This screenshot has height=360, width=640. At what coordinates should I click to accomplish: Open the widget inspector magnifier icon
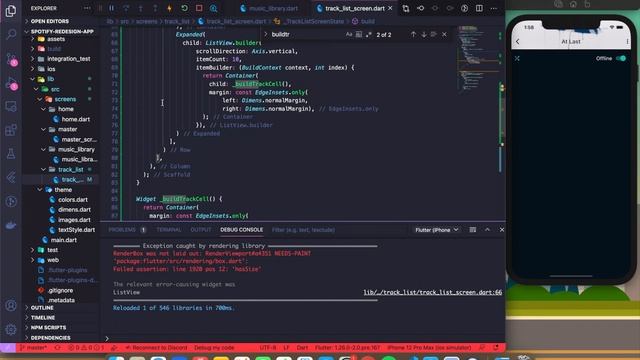point(213,8)
